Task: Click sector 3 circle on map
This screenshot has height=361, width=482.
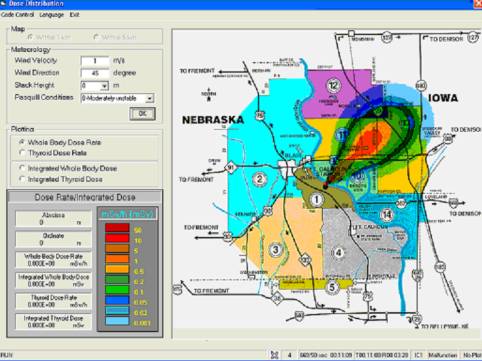Action: click(275, 249)
